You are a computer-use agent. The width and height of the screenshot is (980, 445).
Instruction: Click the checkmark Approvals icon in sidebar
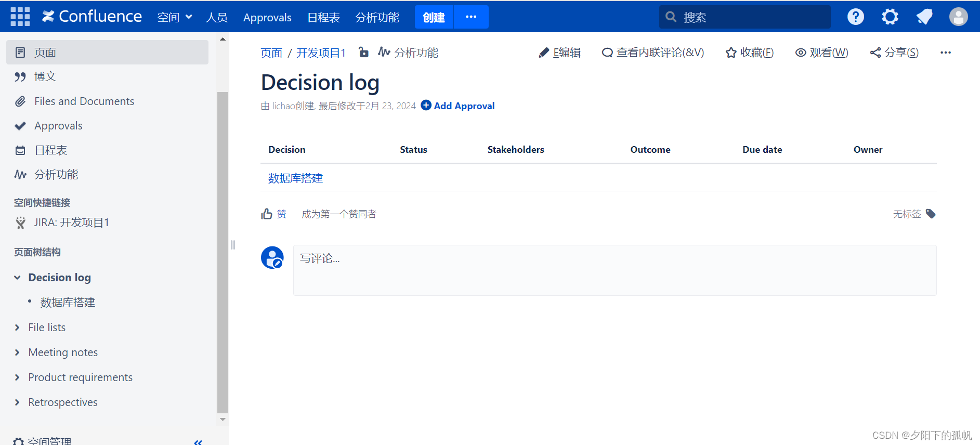(20, 126)
